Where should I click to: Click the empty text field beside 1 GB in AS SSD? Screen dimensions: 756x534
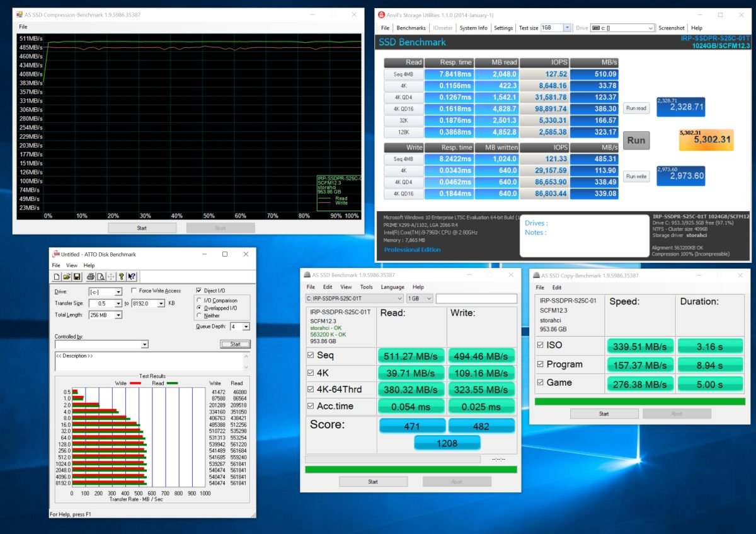point(476,298)
